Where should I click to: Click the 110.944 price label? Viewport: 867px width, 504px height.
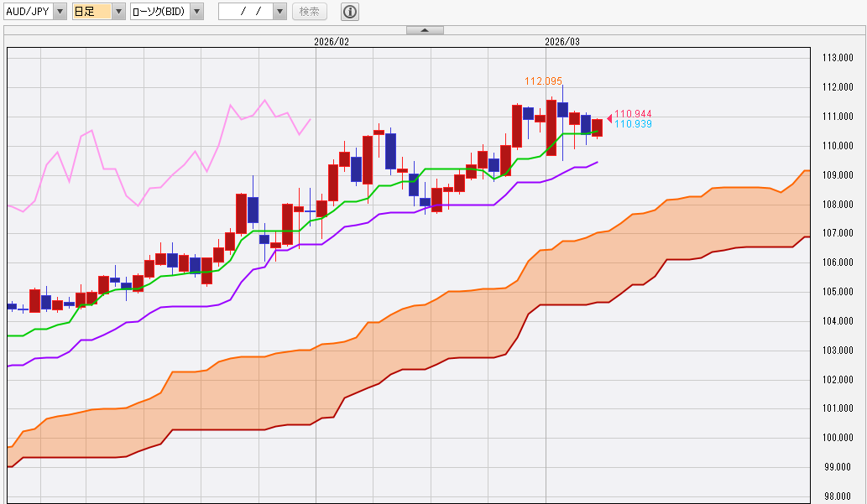(x=633, y=114)
